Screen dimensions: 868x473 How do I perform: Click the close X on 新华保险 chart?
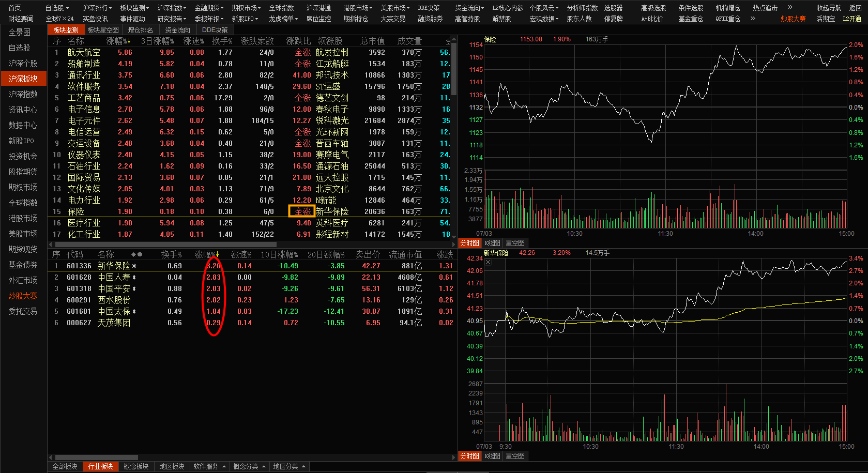488,262
